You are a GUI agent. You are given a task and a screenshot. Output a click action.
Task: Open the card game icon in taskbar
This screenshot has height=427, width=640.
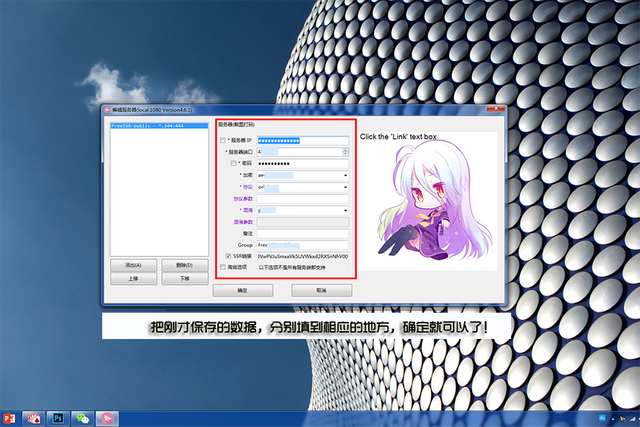pyautogui.click(x=33, y=418)
